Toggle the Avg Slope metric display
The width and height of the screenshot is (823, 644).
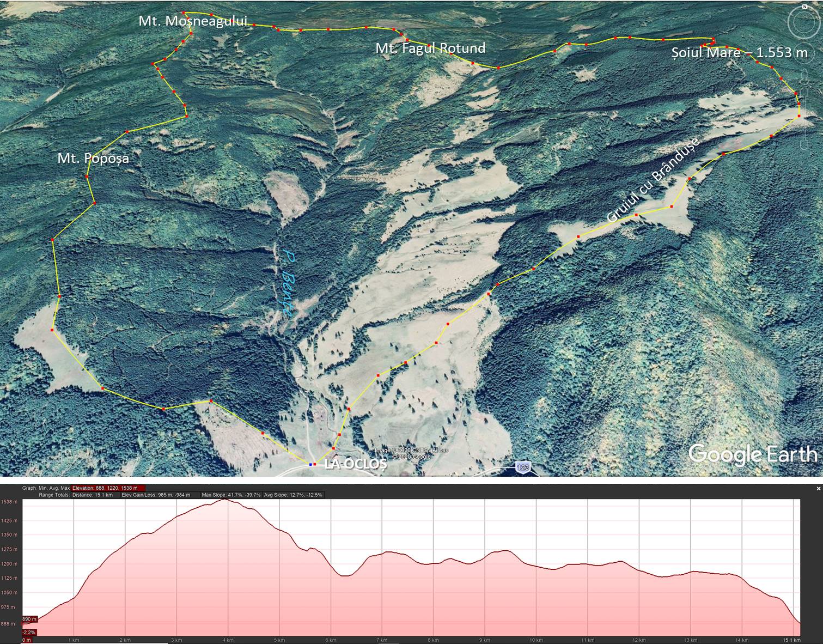(x=294, y=495)
